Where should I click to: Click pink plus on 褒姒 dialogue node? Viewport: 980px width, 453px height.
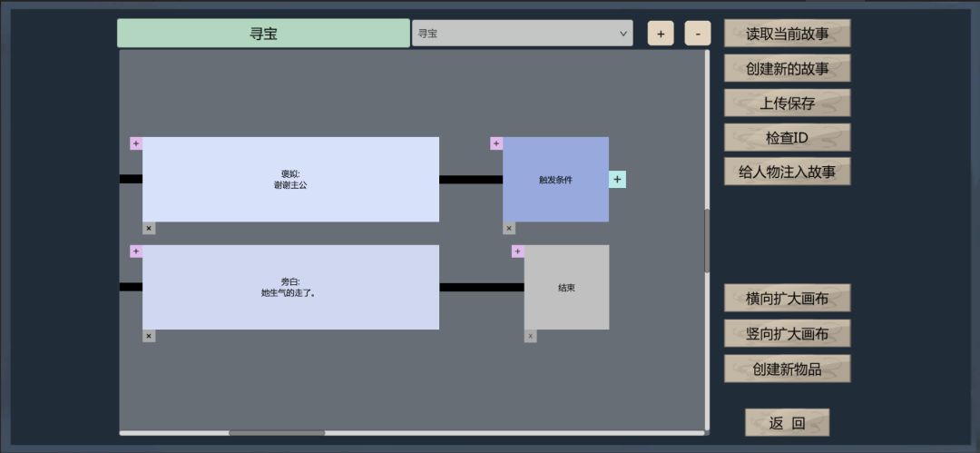point(135,143)
